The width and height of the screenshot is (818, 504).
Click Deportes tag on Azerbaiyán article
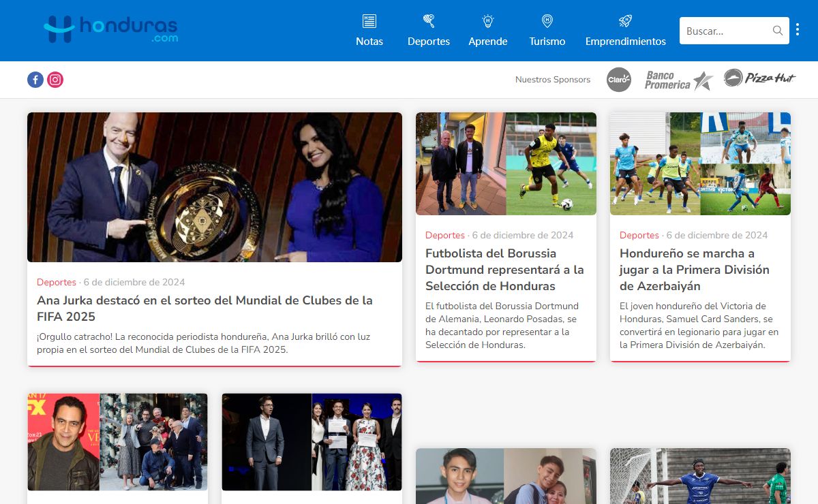coord(639,235)
